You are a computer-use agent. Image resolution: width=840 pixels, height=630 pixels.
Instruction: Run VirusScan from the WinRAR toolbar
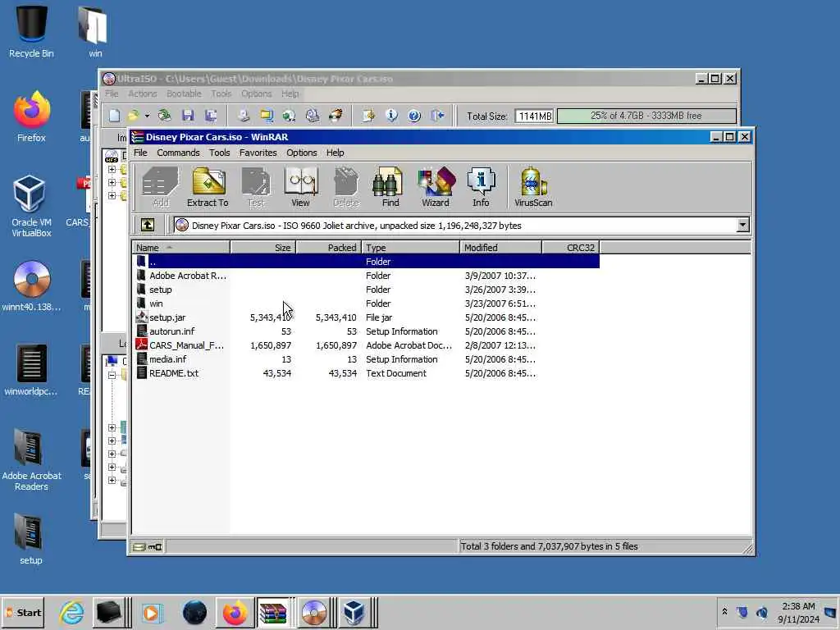tap(533, 187)
